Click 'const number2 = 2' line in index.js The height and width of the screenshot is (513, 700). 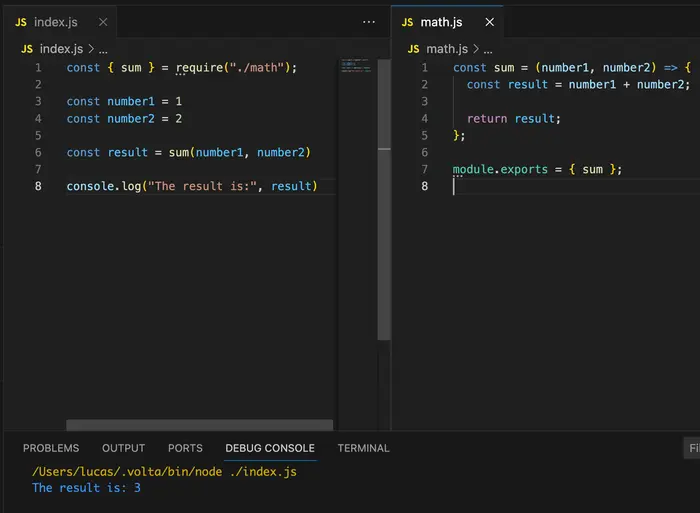click(124, 119)
